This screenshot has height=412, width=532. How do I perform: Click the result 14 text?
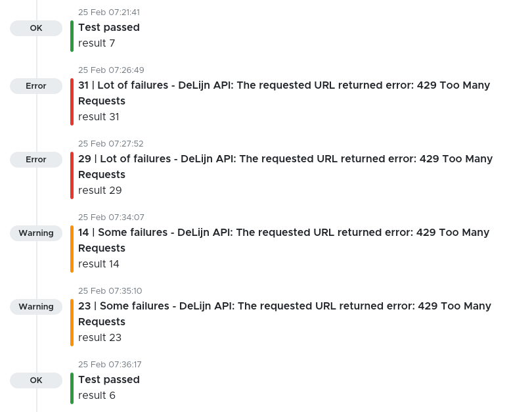coord(99,264)
